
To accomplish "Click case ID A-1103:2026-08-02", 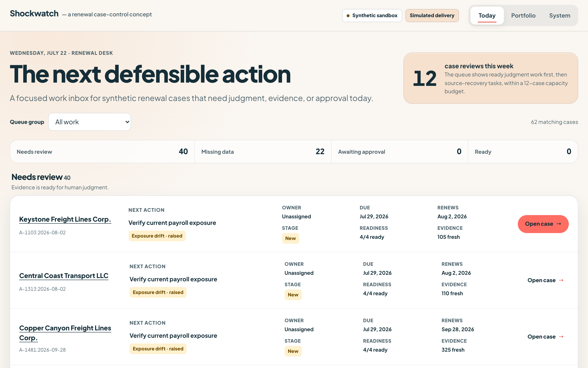I will [42, 233].
